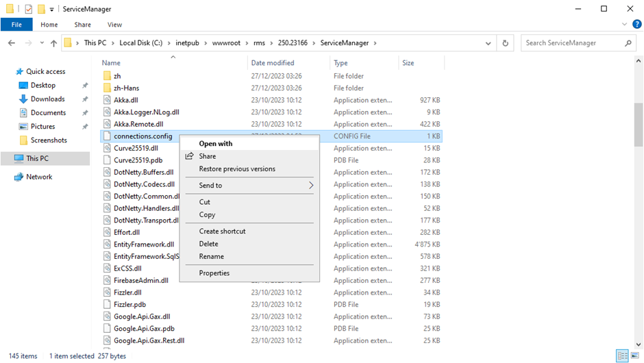Select the ExCSS.dll file name

pos(127,268)
